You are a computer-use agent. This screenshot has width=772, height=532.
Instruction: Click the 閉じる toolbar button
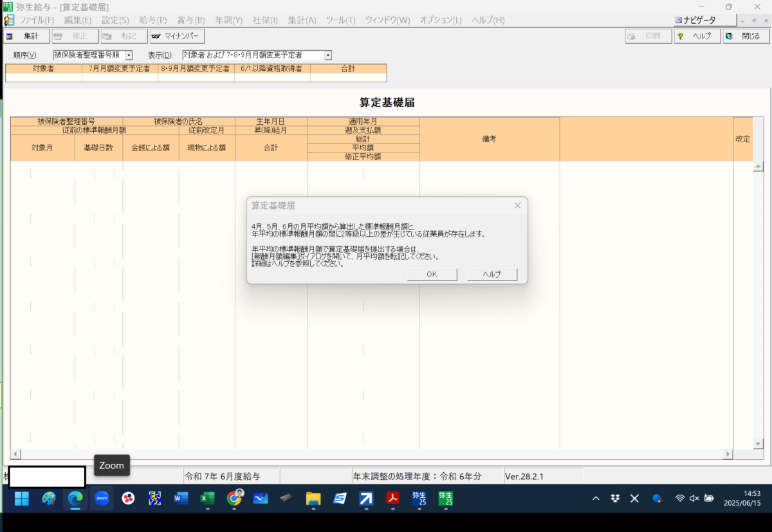click(746, 36)
